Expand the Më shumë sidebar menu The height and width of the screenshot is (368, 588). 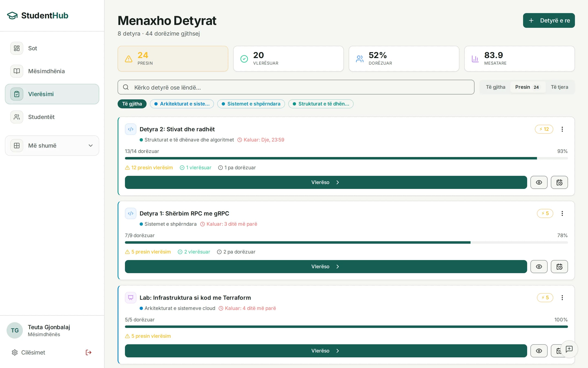[52, 146]
